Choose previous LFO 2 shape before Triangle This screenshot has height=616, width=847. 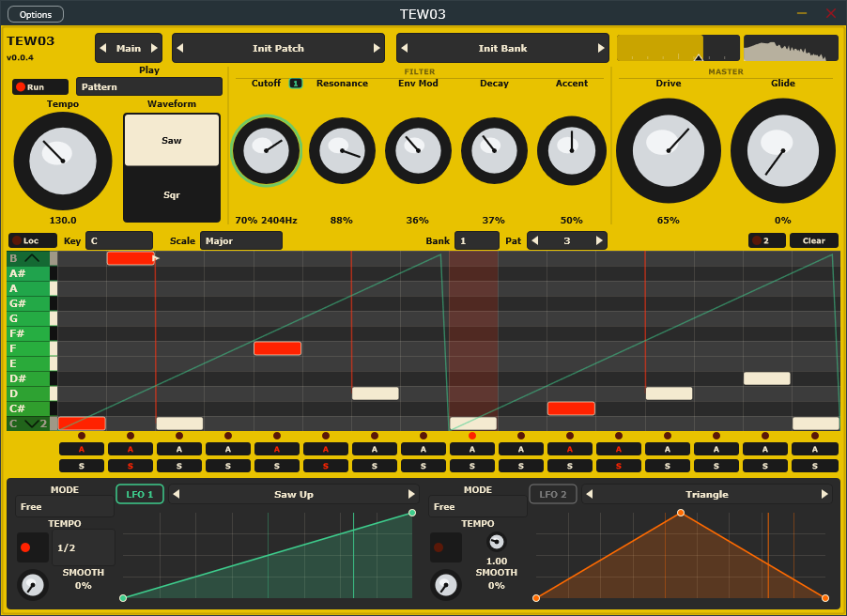590,494
